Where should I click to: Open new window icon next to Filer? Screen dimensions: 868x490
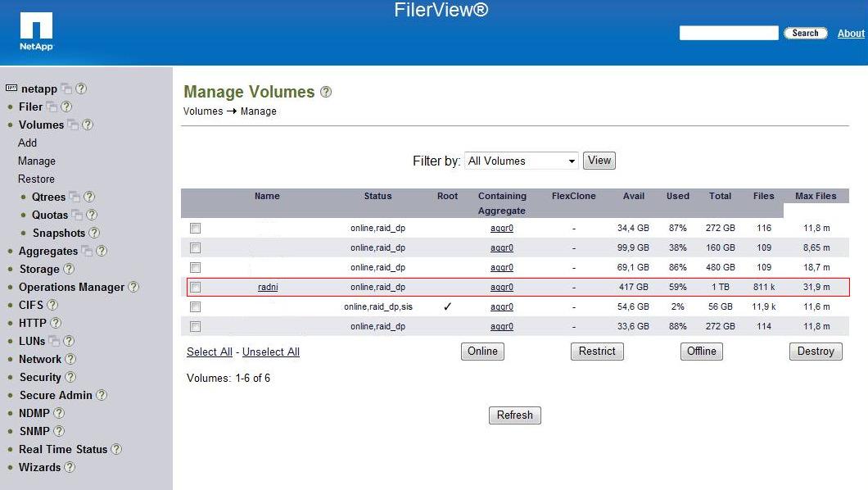click(52, 107)
